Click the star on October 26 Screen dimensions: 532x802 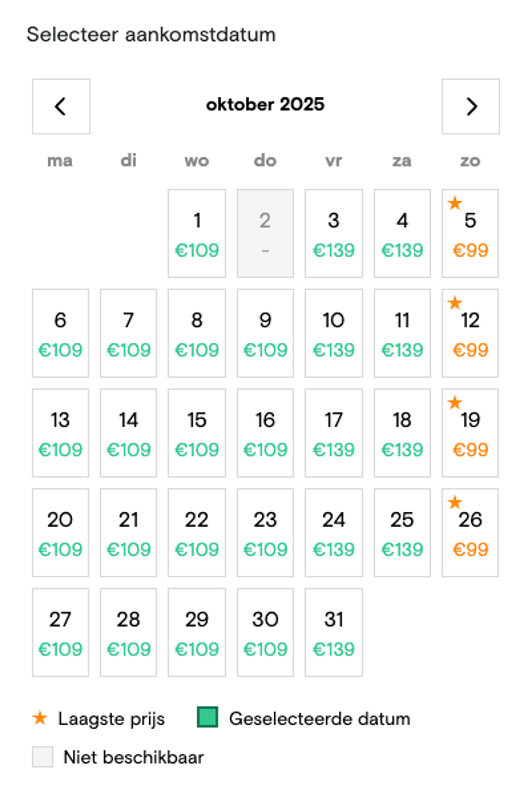click(x=455, y=502)
